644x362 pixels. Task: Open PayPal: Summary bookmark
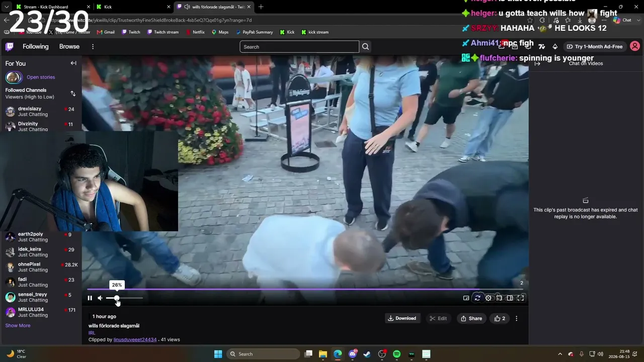pyautogui.click(x=254, y=32)
